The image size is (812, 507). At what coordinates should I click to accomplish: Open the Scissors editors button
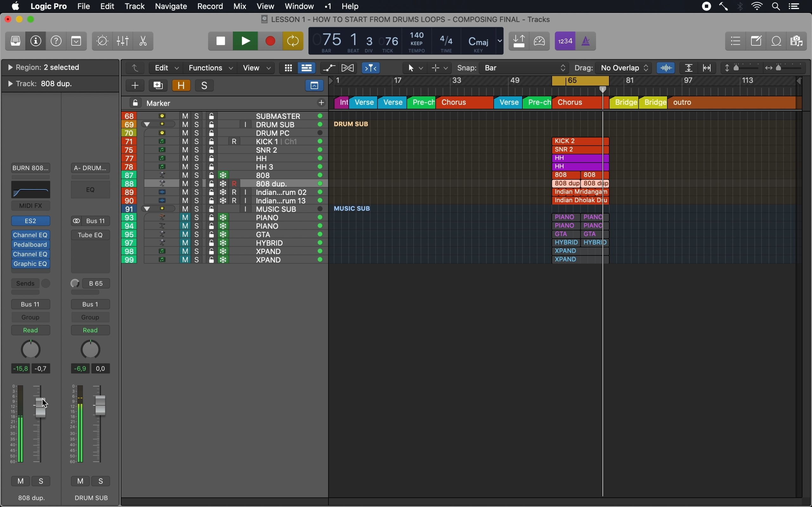pyautogui.click(x=143, y=41)
